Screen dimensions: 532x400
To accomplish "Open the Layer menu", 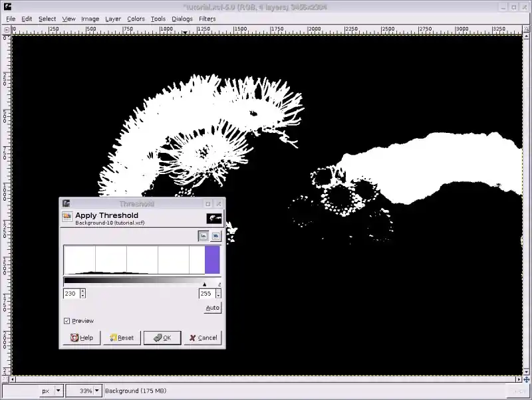I will pos(113,19).
